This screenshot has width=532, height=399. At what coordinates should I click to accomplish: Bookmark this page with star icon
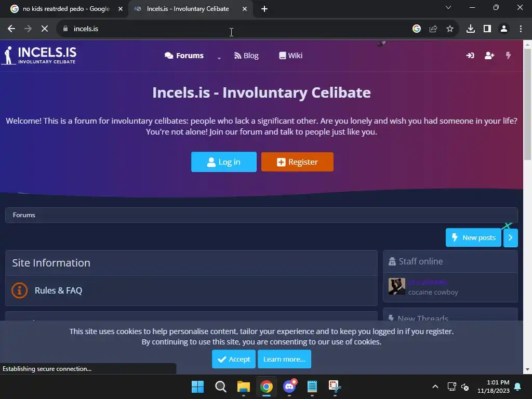450,29
